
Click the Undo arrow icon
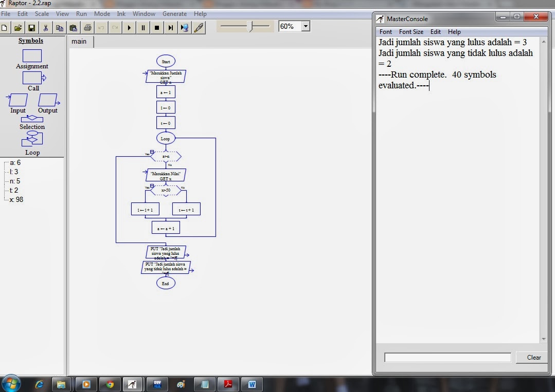[101, 28]
